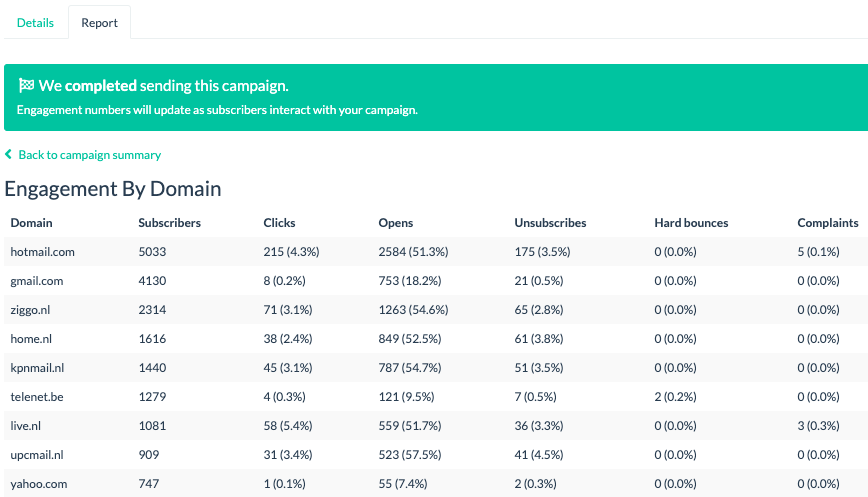Click gmail opens value 753 (18.2%)
This screenshot has height=497, width=868.
410,281
